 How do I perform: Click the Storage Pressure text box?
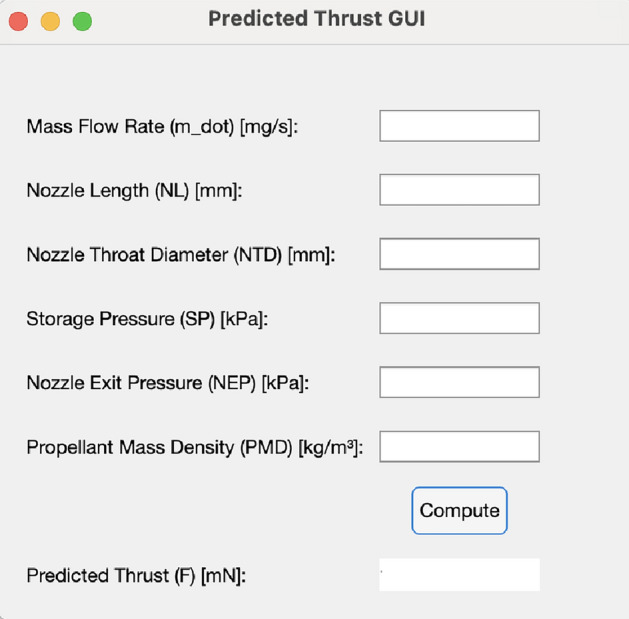click(459, 318)
